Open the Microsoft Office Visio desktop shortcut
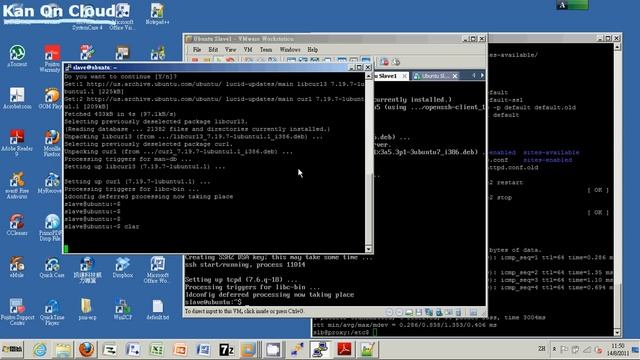640x360 pixels. (x=122, y=16)
